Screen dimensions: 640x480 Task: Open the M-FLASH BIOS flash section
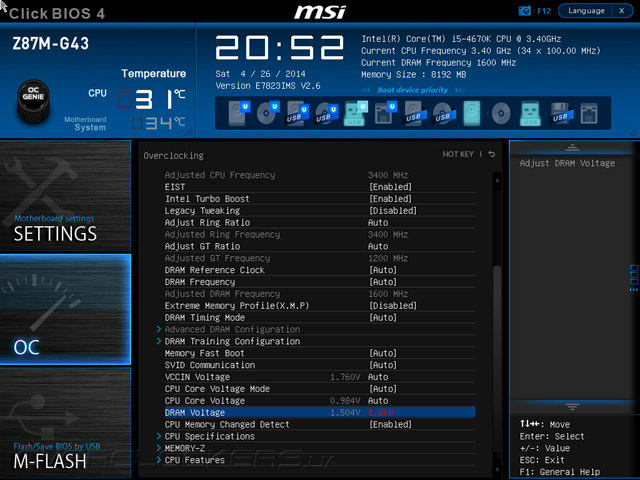pos(65,423)
